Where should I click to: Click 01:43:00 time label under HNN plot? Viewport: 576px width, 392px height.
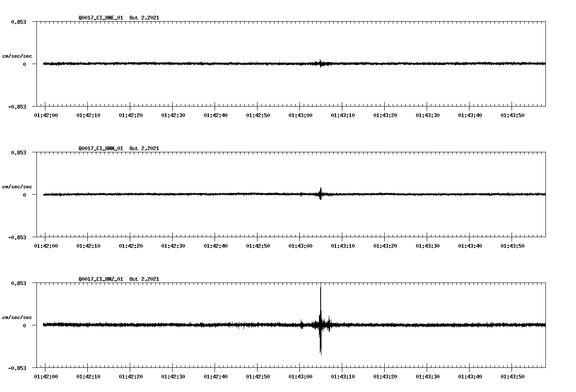point(300,246)
